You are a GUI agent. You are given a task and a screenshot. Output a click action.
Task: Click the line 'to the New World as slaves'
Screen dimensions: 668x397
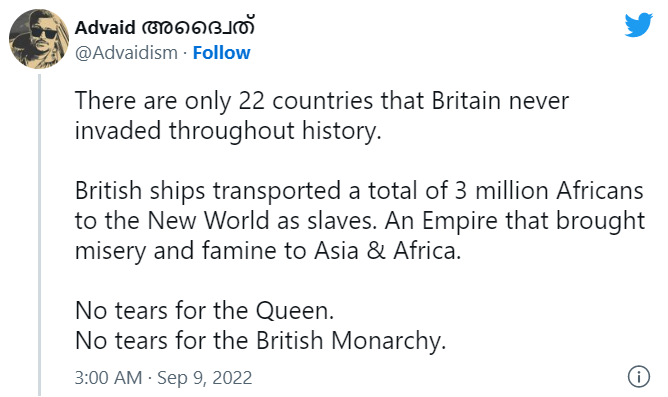tap(360, 221)
